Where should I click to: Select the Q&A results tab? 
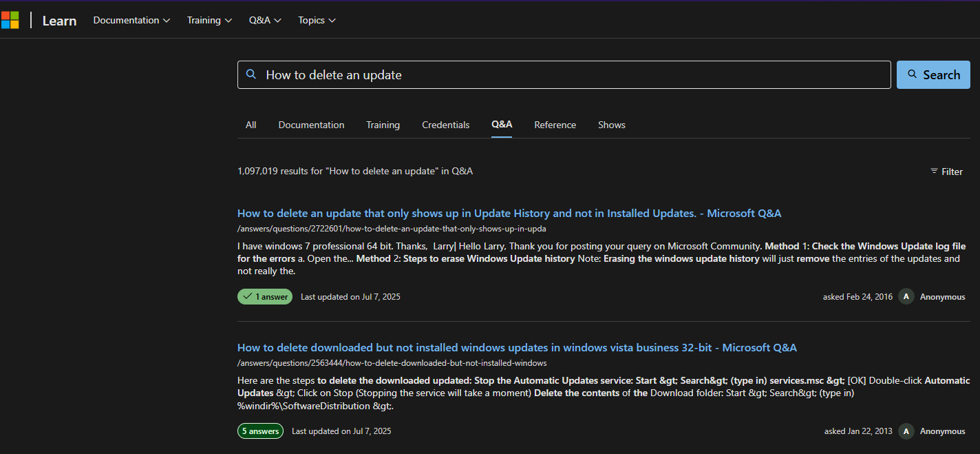click(502, 125)
